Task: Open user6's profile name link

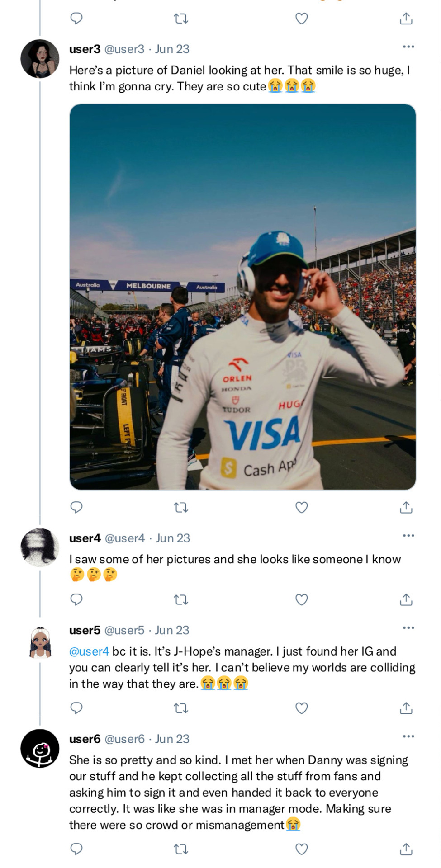Action: pyautogui.click(x=85, y=739)
